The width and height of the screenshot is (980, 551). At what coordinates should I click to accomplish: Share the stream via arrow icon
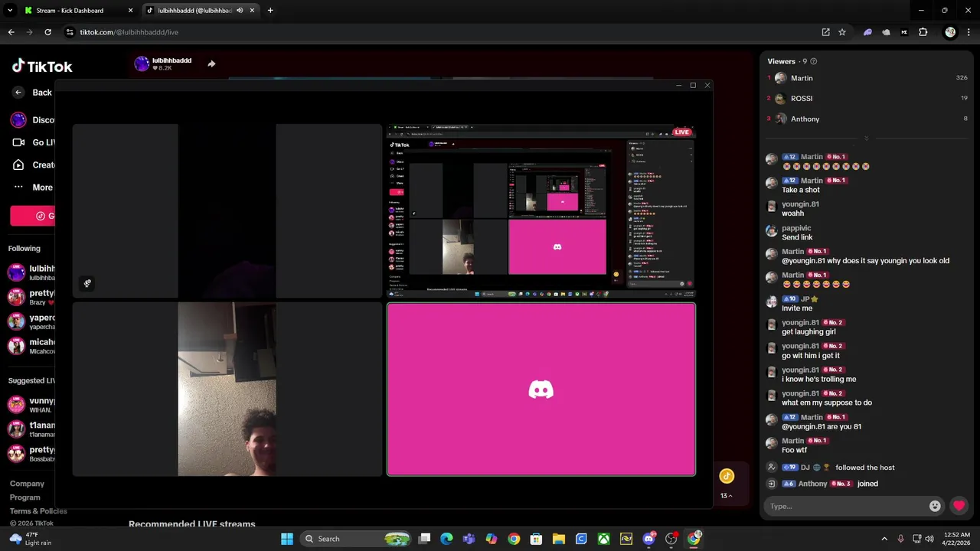(x=211, y=64)
